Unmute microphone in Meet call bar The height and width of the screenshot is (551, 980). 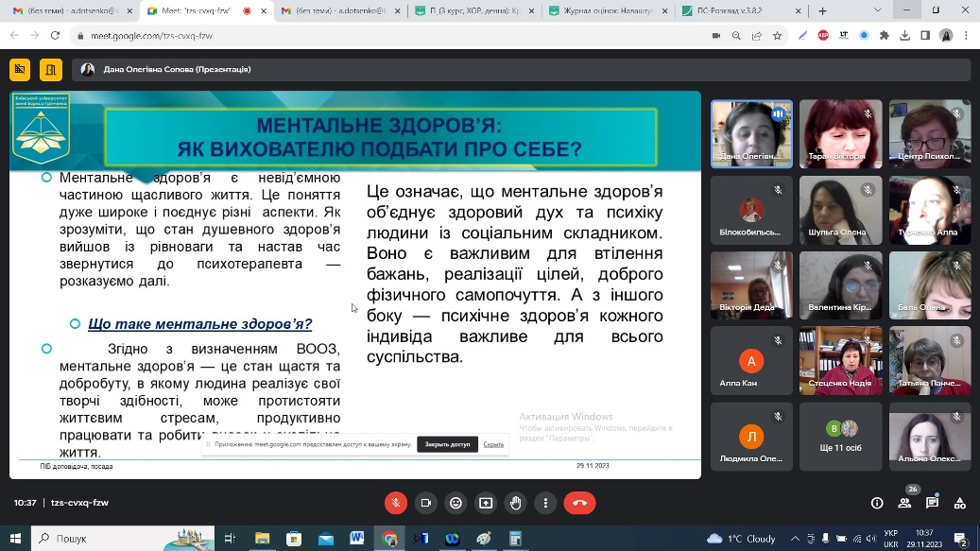tap(396, 503)
